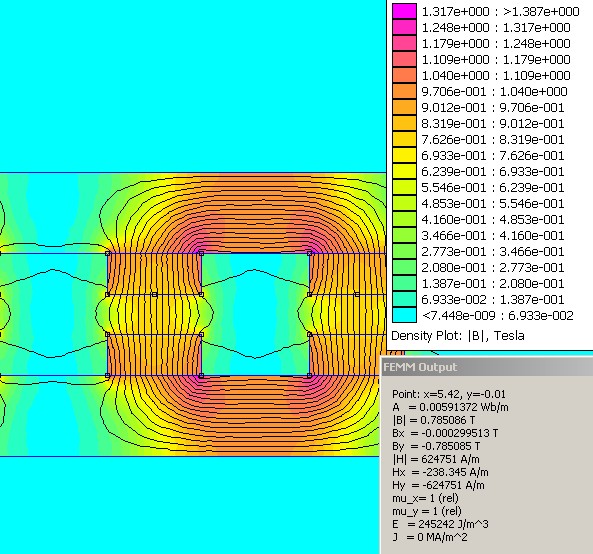Click the swatch for range 2.773e-001 : 3.466e-001
The height and width of the screenshot is (554, 593).
click(404, 251)
